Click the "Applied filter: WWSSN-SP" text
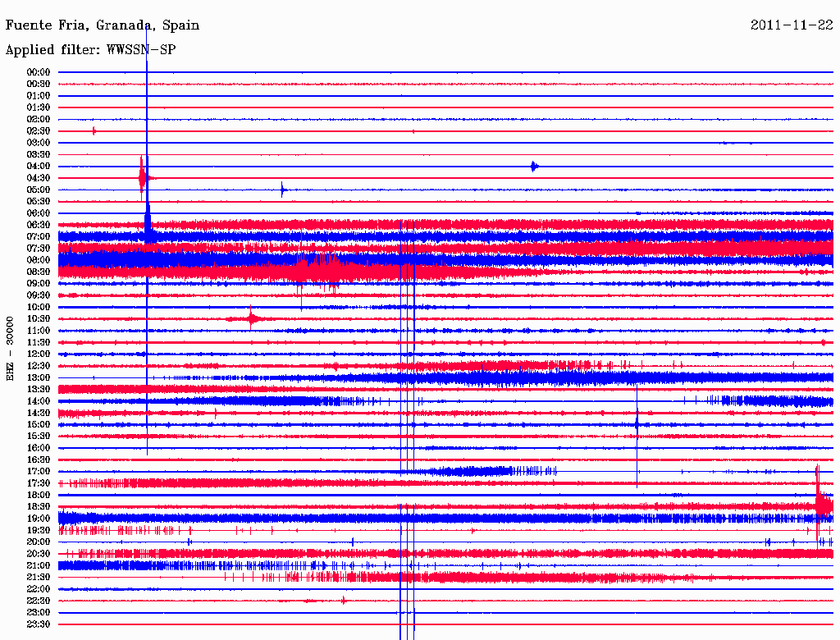The image size is (840, 640). click(x=90, y=50)
